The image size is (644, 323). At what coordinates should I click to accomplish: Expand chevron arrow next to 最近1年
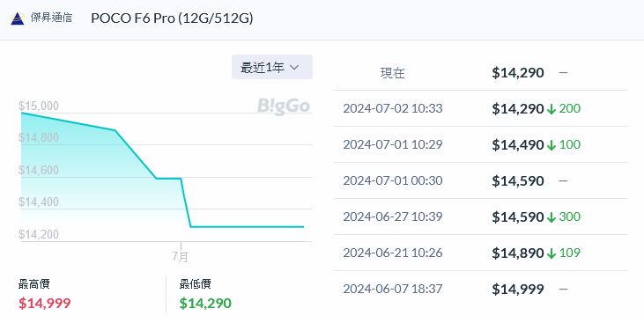click(294, 67)
